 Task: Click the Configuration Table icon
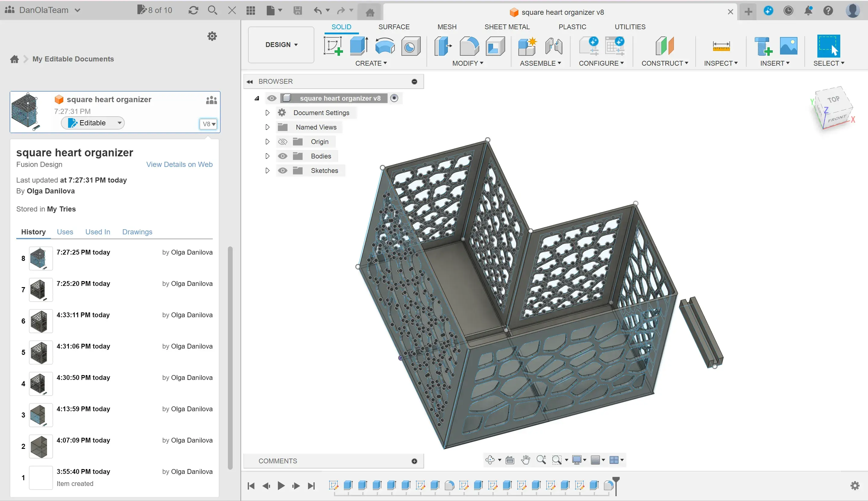pos(615,46)
